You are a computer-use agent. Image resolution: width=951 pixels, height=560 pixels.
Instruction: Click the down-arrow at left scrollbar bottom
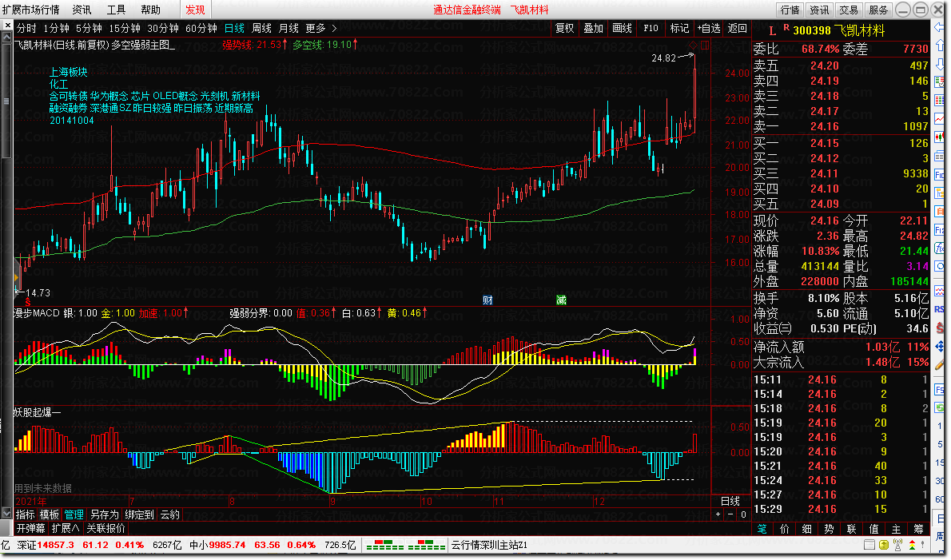(6, 514)
